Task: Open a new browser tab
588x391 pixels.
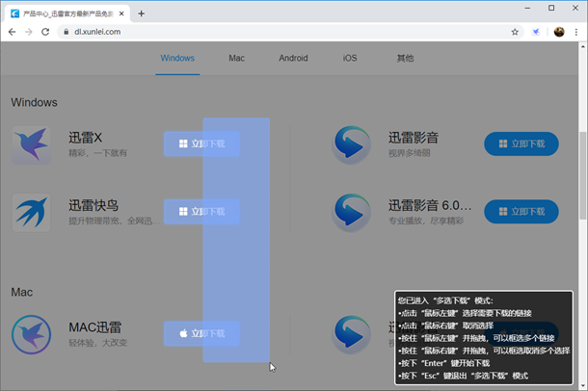Action: click(x=142, y=13)
